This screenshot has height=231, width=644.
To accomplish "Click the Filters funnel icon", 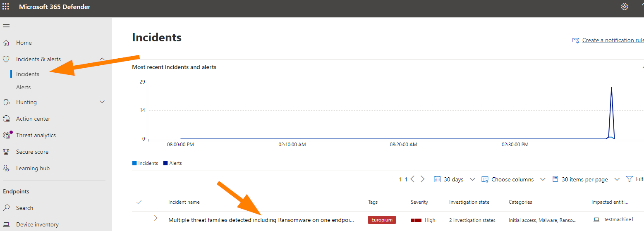I will click(630, 179).
